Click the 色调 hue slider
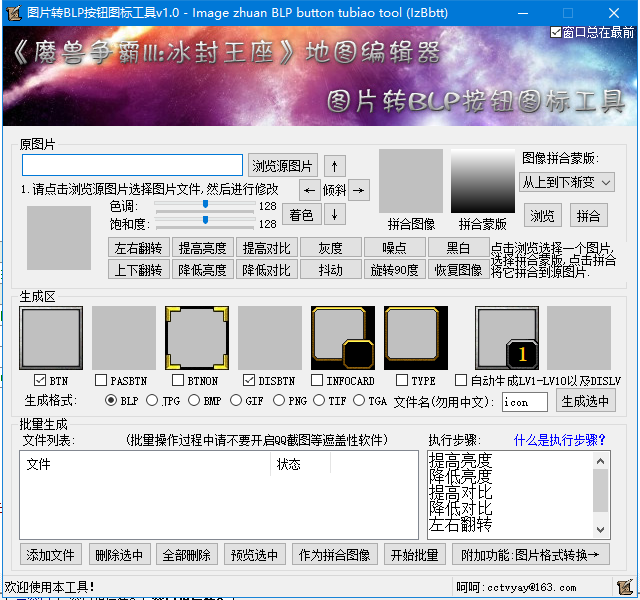Screen dimensions: 640x600 (x=205, y=206)
